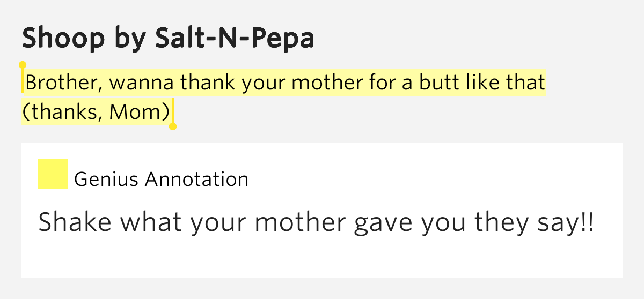The width and height of the screenshot is (644, 299).
Task: Click the yellow Genius Annotation square icon
Action: click(53, 174)
